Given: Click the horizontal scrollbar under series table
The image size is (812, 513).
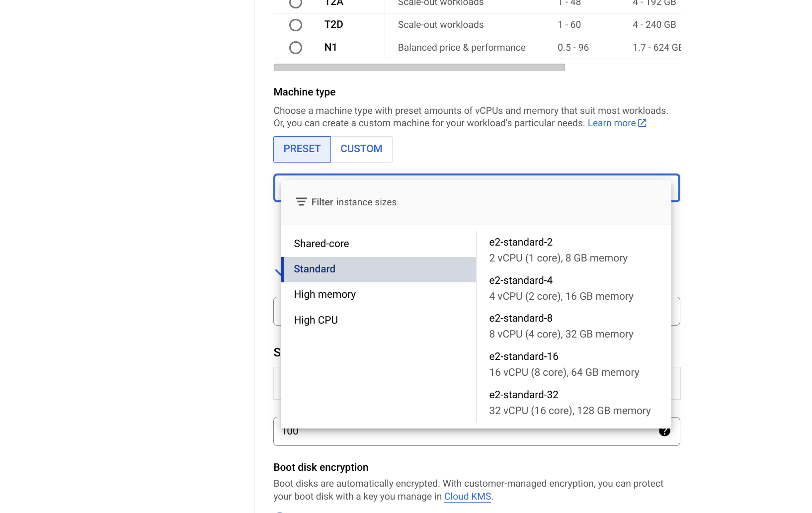Looking at the screenshot, I should coord(419,67).
